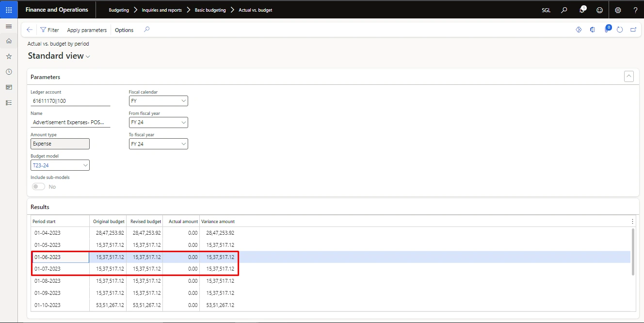
Task: Select row with period 01-05-2023
Action: [330, 245]
